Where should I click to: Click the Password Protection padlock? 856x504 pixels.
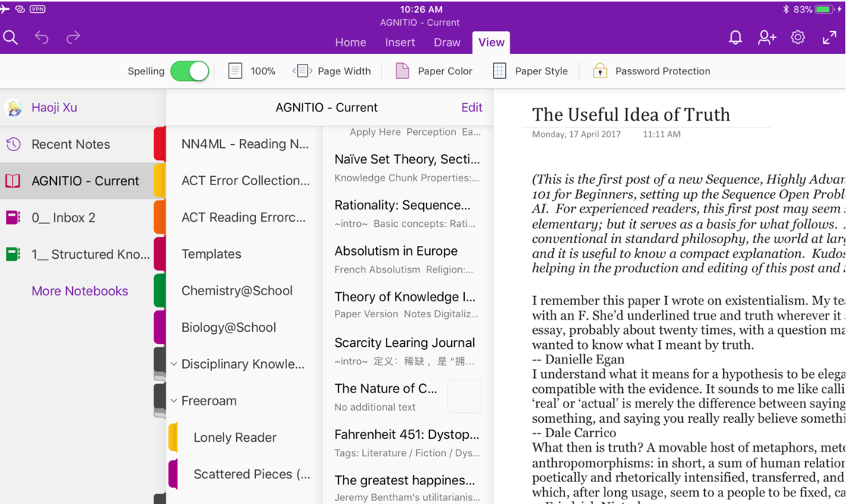pos(651,71)
